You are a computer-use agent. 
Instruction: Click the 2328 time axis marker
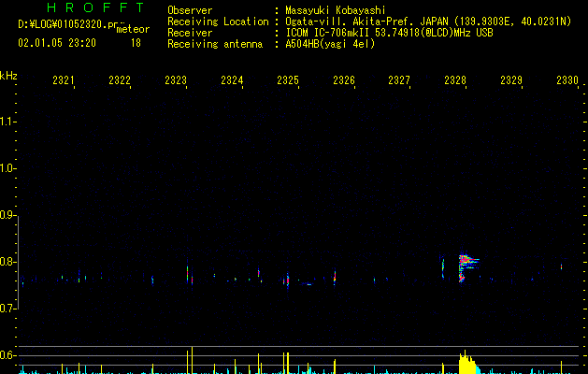point(455,79)
